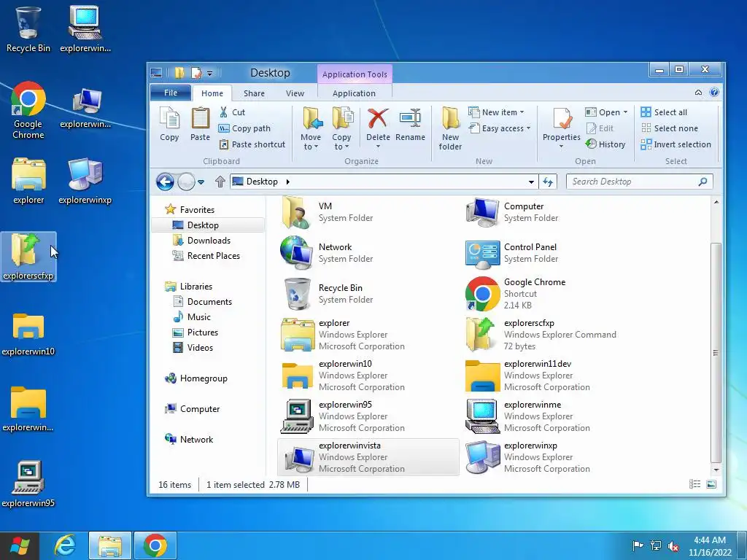This screenshot has width=747, height=560.
Task: Click the Edit command in ribbon
Action: point(600,128)
